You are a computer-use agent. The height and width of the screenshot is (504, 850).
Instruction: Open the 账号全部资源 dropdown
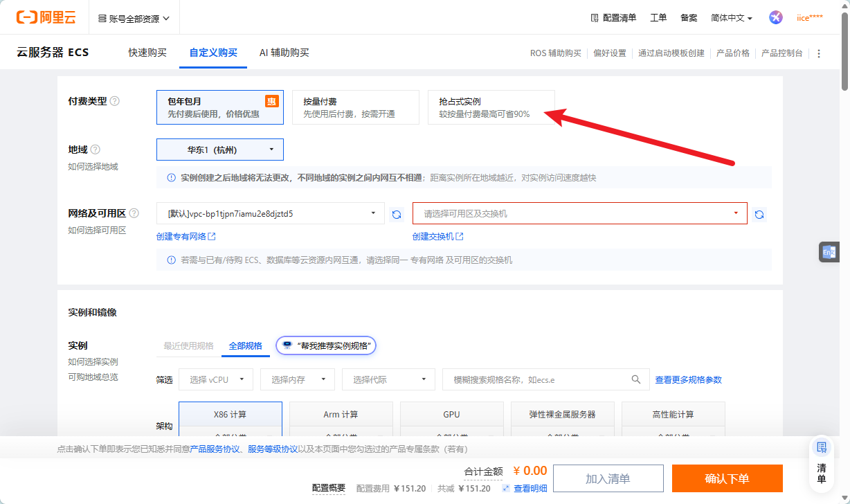tap(134, 19)
